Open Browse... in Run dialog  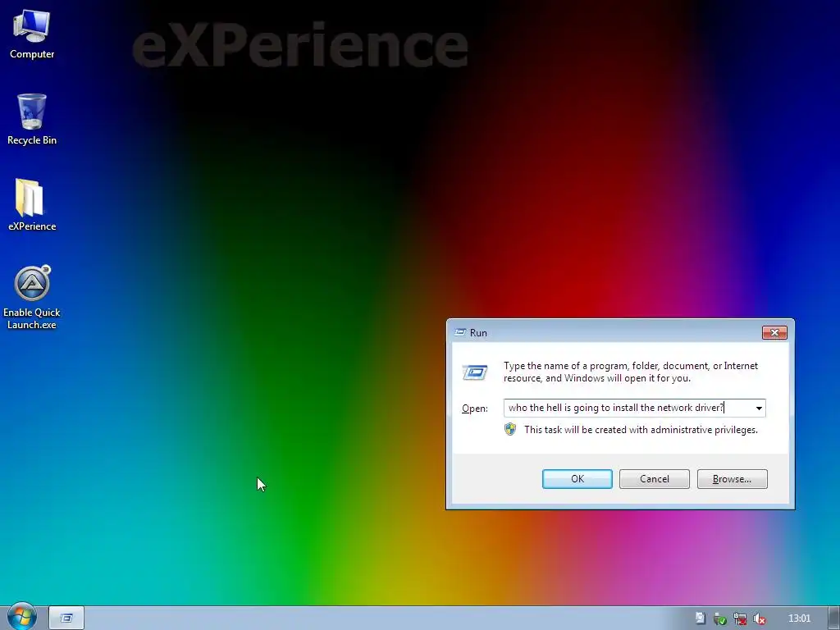(732, 479)
